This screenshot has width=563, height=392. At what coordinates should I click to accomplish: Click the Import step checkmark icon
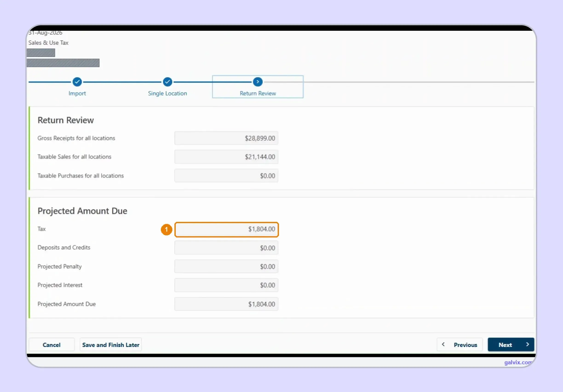point(77,82)
